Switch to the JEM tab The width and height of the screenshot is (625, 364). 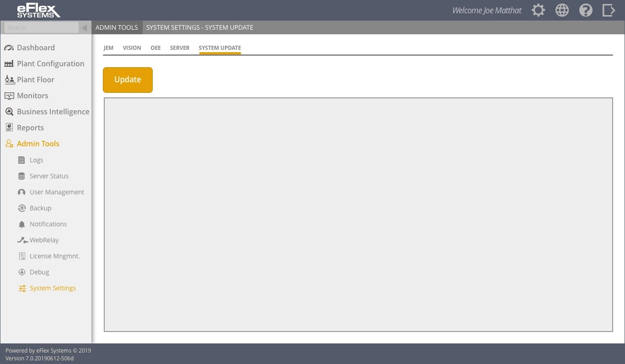[x=108, y=48]
